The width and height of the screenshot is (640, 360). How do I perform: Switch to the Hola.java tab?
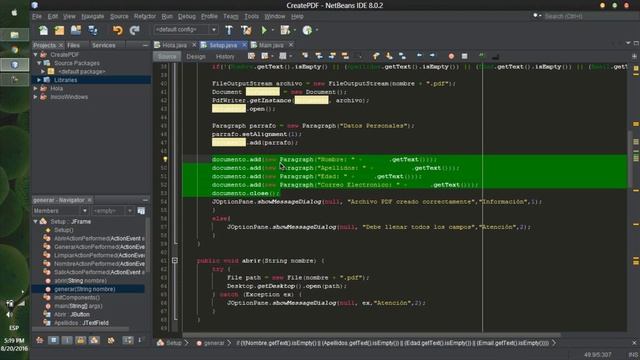174,45
